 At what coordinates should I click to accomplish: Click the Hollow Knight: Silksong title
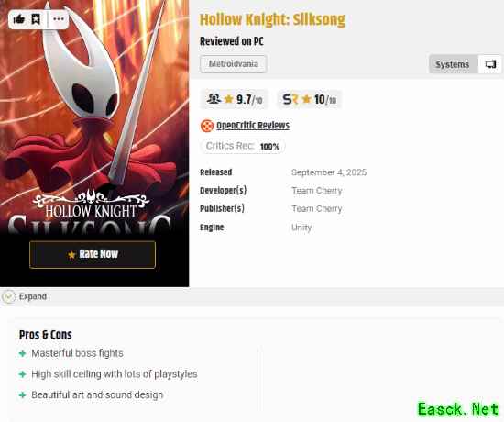point(272,19)
